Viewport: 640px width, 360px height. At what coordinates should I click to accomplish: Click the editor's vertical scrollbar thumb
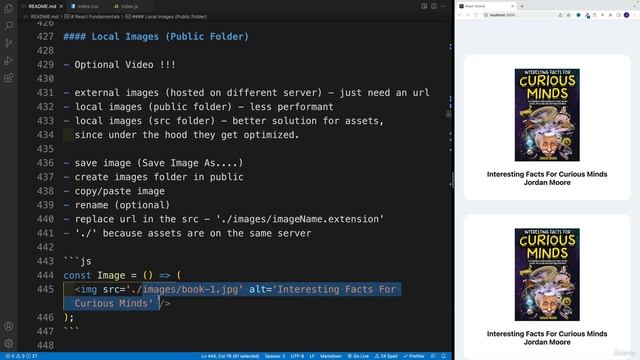click(x=449, y=114)
